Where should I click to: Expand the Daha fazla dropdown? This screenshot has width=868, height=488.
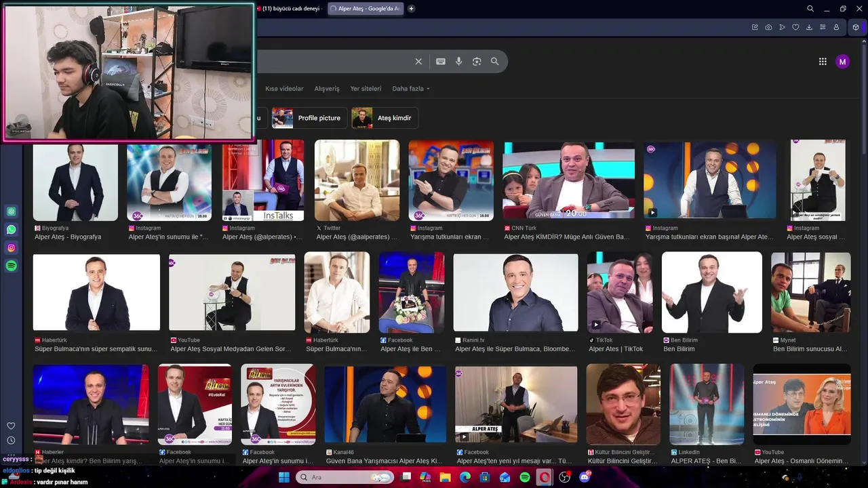click(x=411, y=89)
